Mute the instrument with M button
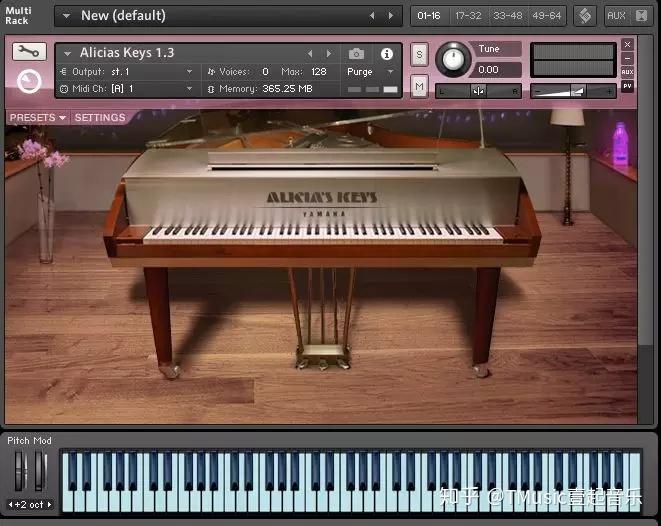Screen dimensions: 661x526 [419, 86]
